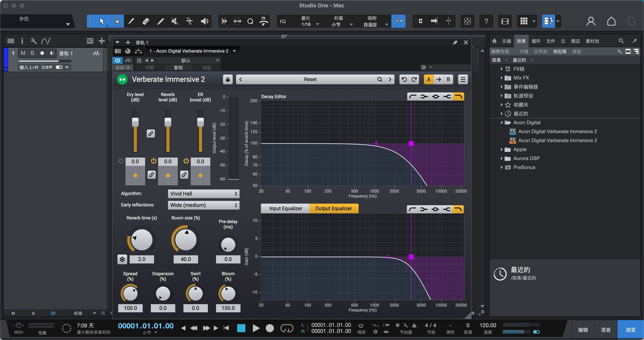Image resolution: width=644 pixels, height=340 pixels.
Task: Open browser home icon
Action: (x=494, y=41)
